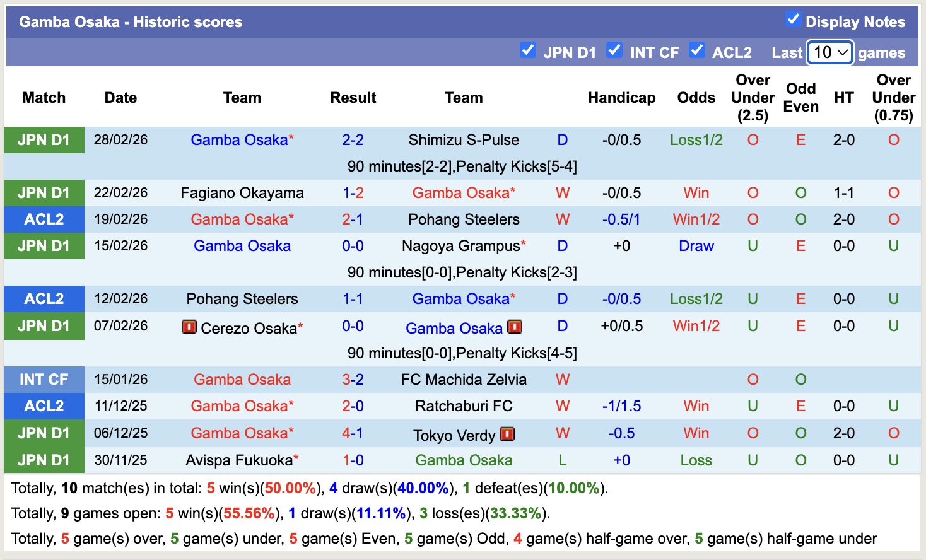
Task: Uncheck the JPN D1 league filter
Action: point(527,50)
